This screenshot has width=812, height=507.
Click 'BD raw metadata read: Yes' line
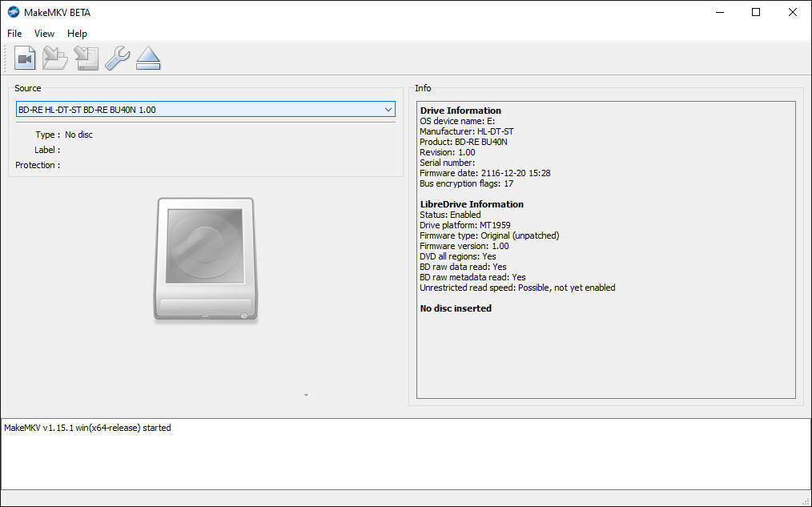(x=472, y=277)
